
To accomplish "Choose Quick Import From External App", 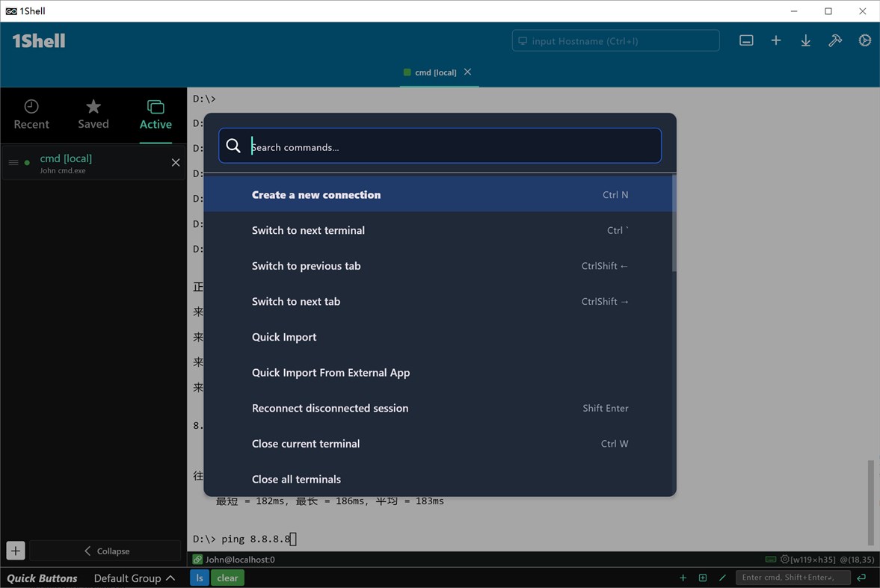I will point(440,373).
